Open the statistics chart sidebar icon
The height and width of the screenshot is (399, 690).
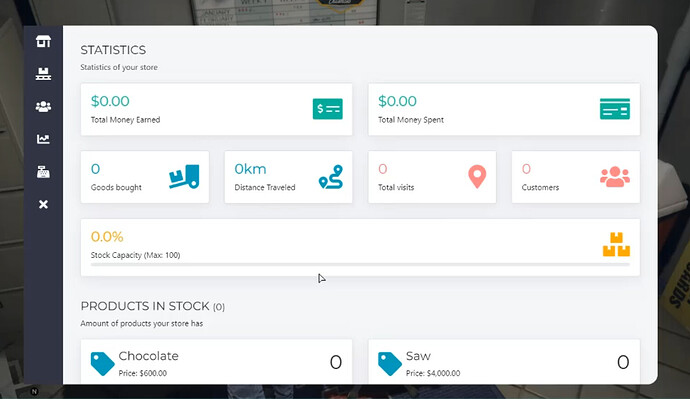[43, 139]
